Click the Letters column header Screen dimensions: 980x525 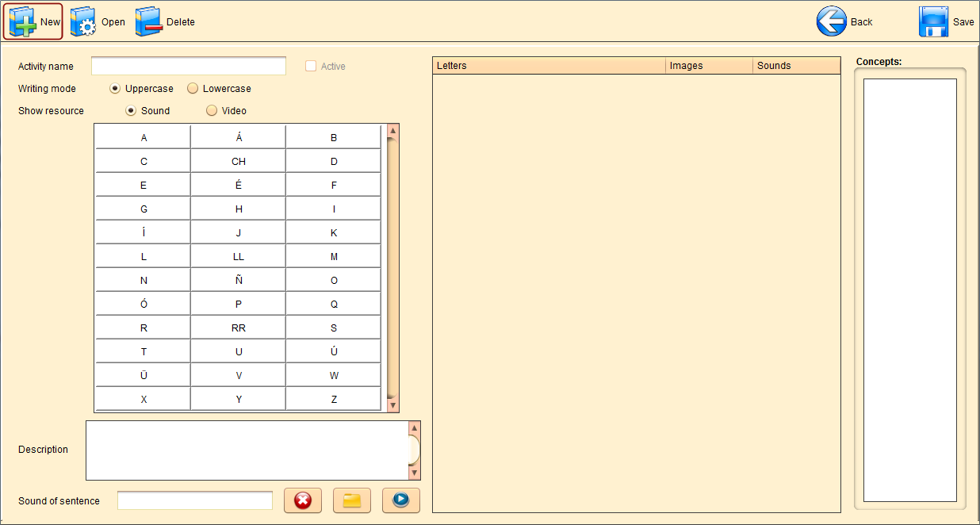[549, 66]
